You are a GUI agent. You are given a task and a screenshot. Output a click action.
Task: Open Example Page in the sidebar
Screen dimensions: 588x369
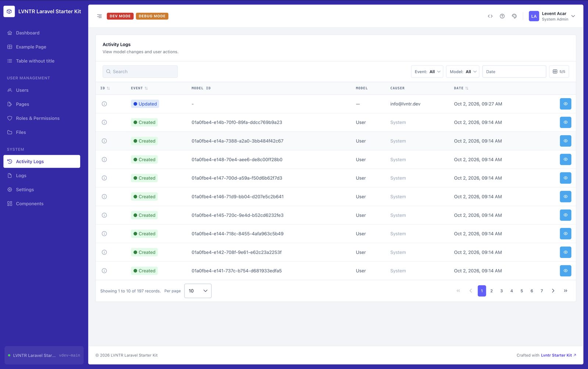point(42,47)
